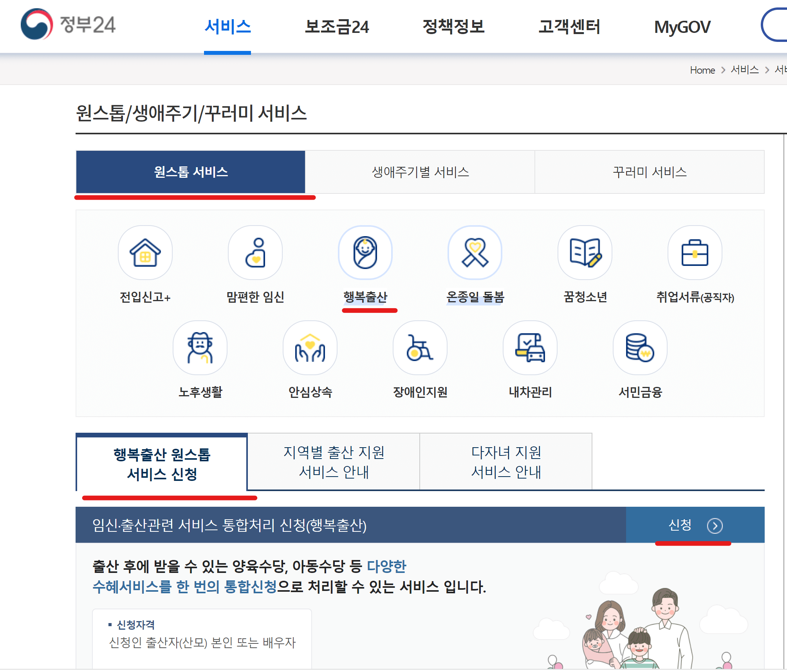Click the 행복출산 baby icon
787x672 pixels.
click(x=365, y=253)
